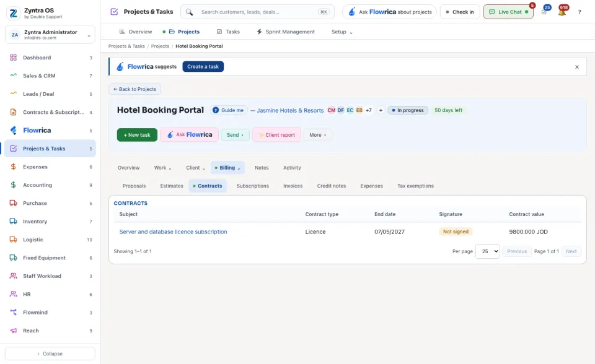Expand the Work tab dropdown

tap(162, 168)
